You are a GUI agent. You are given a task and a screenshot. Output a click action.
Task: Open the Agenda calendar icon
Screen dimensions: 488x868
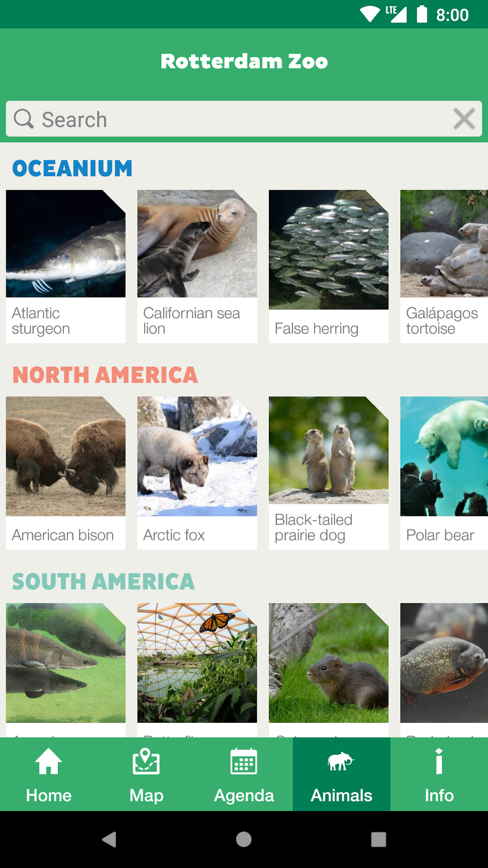[x=244, y=761]
